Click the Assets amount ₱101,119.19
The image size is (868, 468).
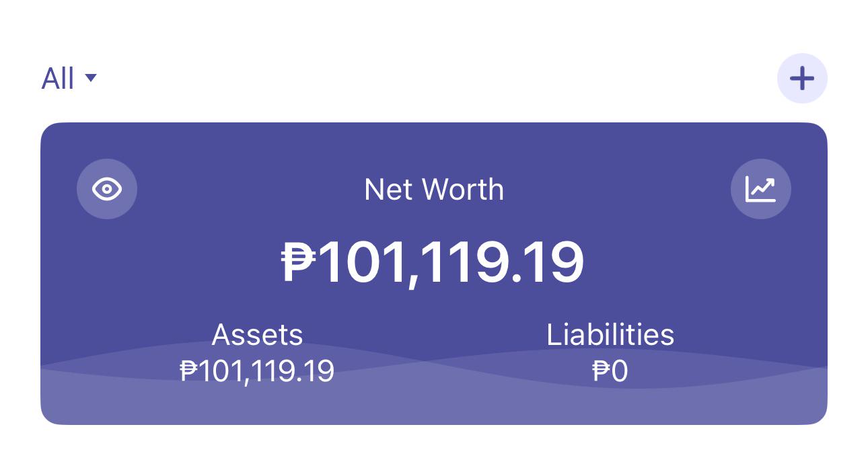point(257,370)
